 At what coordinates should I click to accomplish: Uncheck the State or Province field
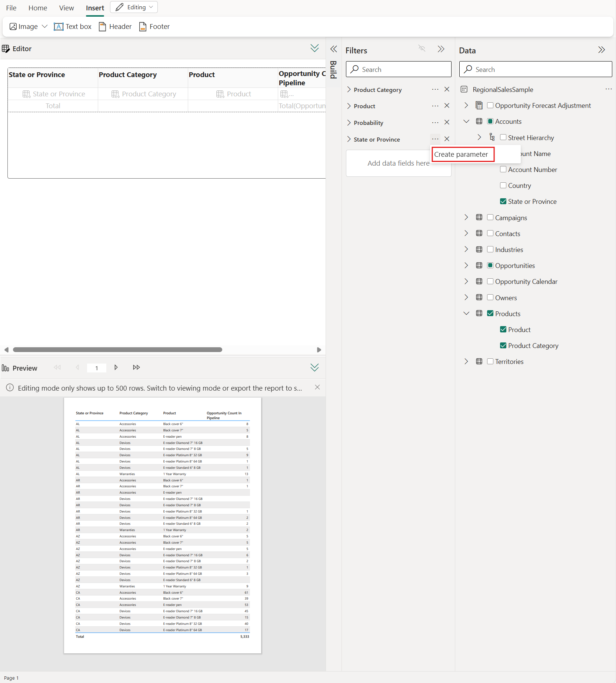point(503,201)
